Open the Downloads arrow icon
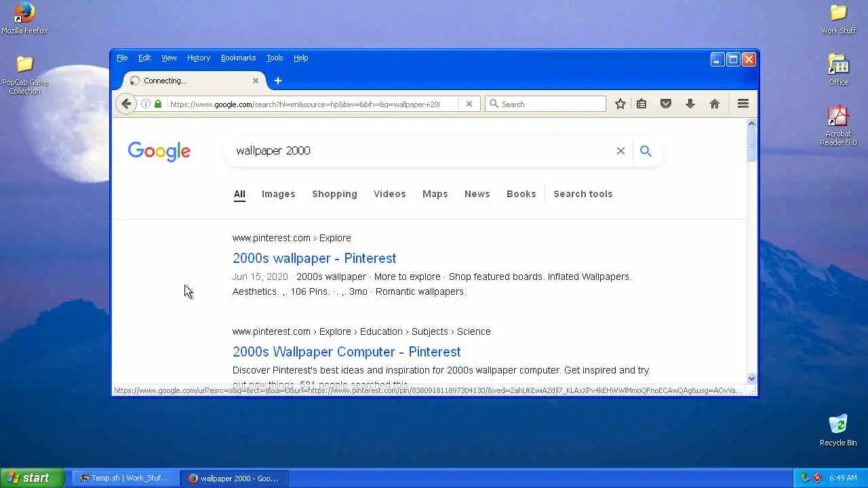 tap(690, 104)
